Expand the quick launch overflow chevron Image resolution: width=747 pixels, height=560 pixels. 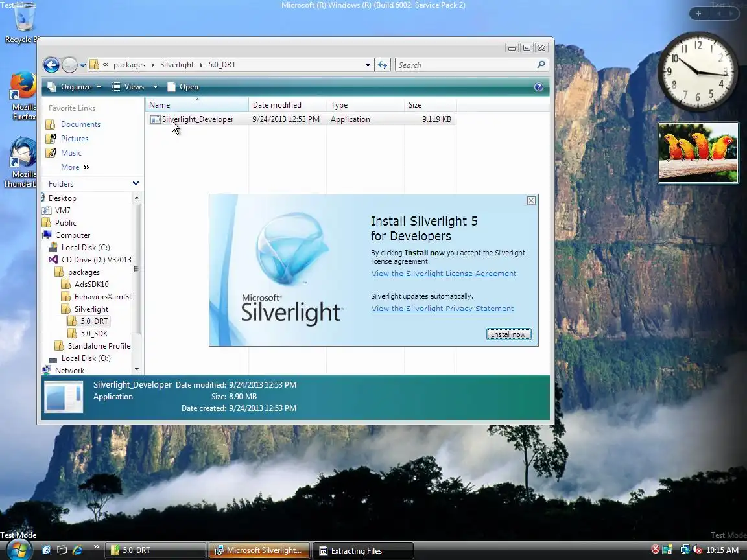pyautogui.click(x=96, y=546)
